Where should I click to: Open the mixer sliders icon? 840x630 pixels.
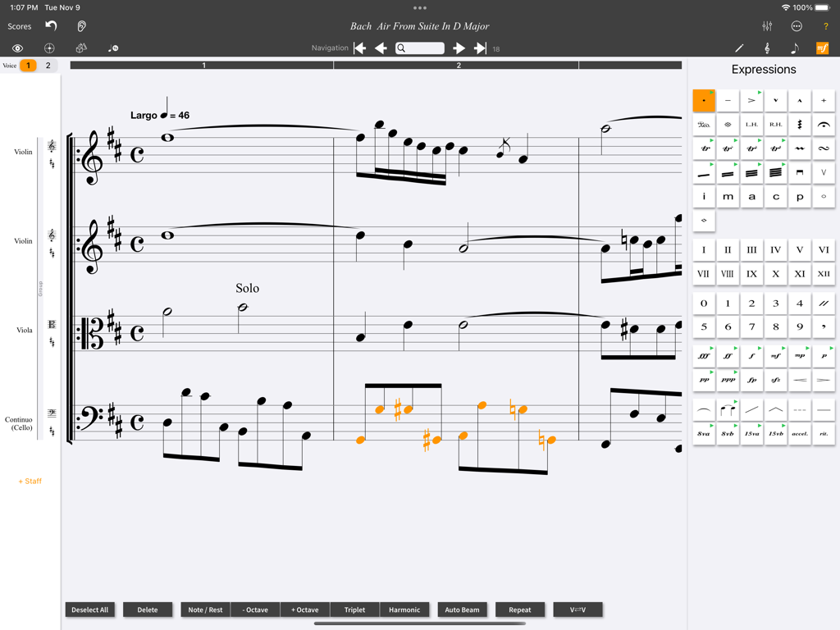pyautogui.click(x=766, y=25)
